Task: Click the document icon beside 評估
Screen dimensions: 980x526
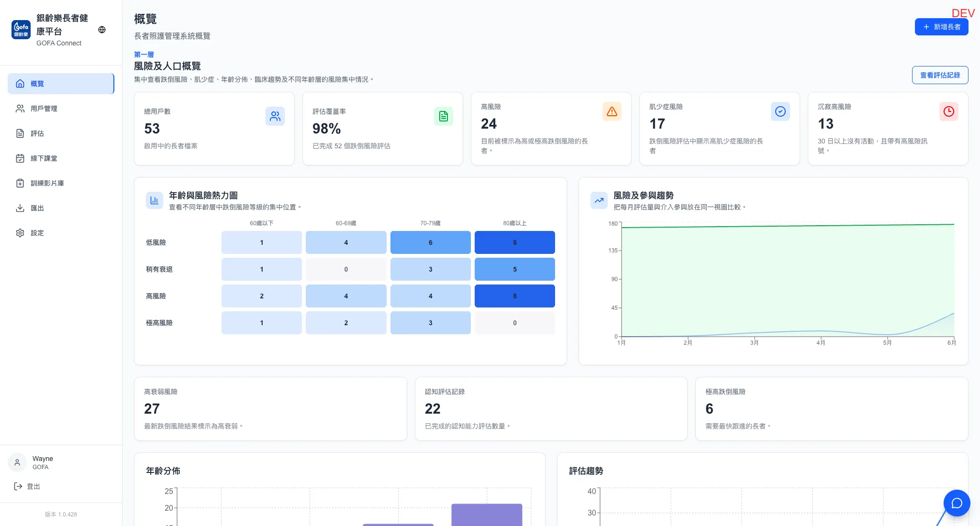Action: coord(20,133)
